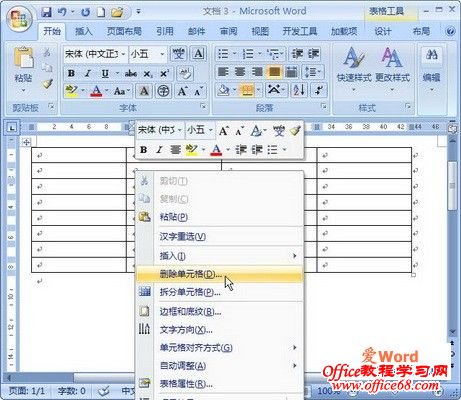Open 表格属性(R)... from context menu

pyautogui.click(x=220, y=384)
